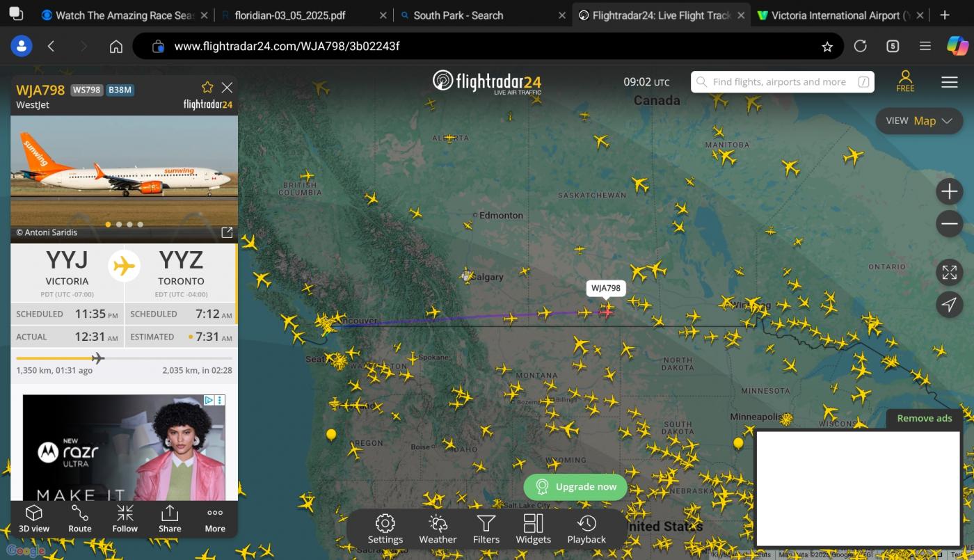Viewport: 974px width, 560px height.
Task: Open ad choices icon on razr ad
Action: 208,400
